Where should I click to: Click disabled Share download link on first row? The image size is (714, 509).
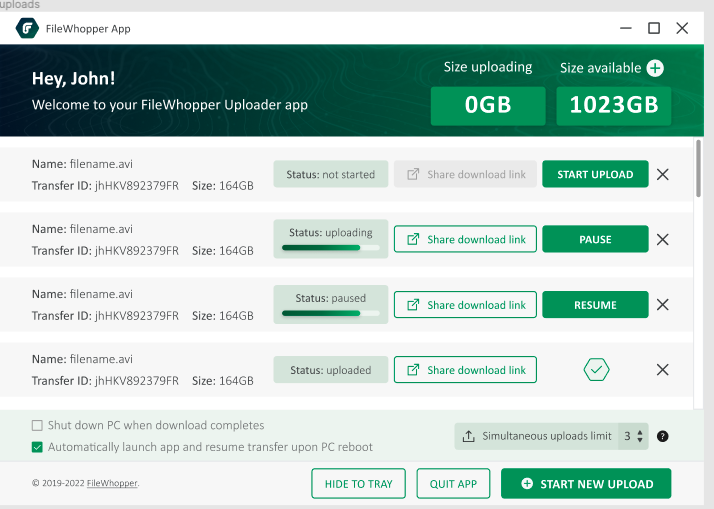(x=465, y=174)
